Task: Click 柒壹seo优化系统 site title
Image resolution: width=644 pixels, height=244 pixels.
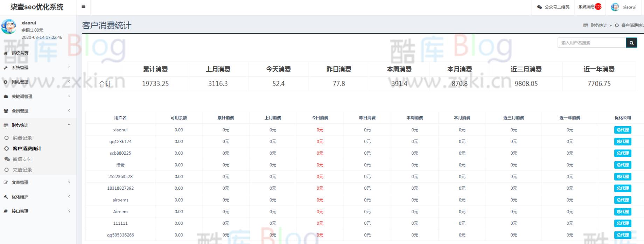Action: coord(37,7)
